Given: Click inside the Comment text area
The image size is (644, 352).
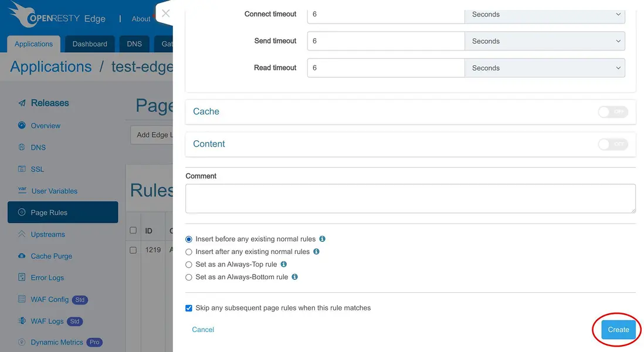Looking at the screenshot, I should [x=410, y=199].
